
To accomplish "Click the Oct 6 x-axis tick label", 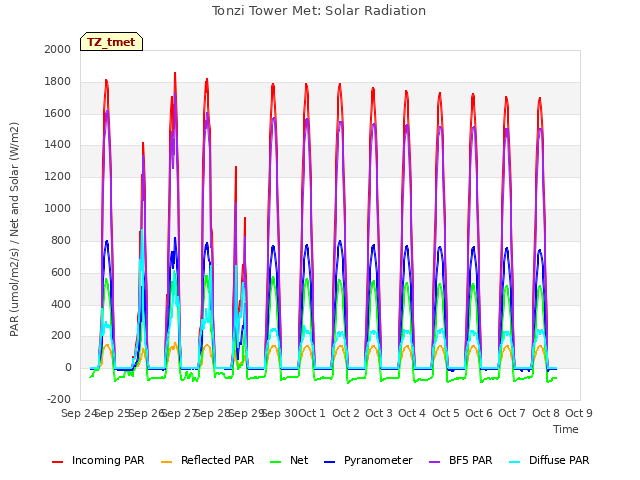I will [x=479, y=413].
